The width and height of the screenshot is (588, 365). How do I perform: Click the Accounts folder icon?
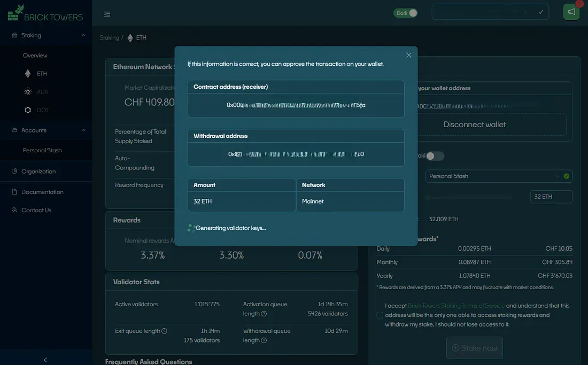(x=14, y=130)
